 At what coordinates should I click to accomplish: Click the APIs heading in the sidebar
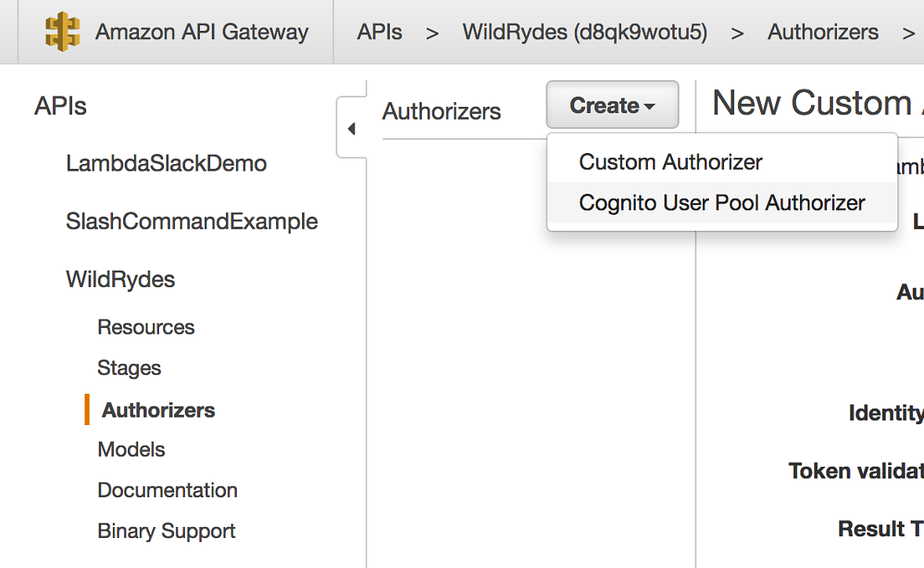pyautogui.click(x=60, y=106)
